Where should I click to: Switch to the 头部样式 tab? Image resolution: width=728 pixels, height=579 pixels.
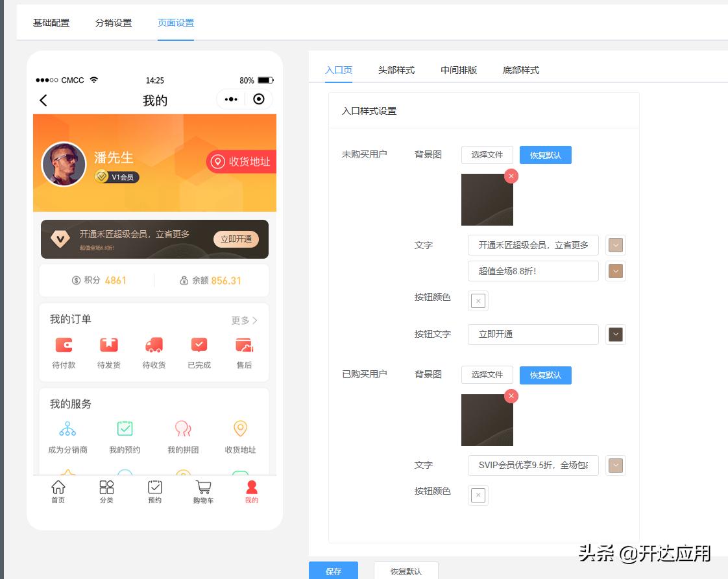tap(396, 70)
